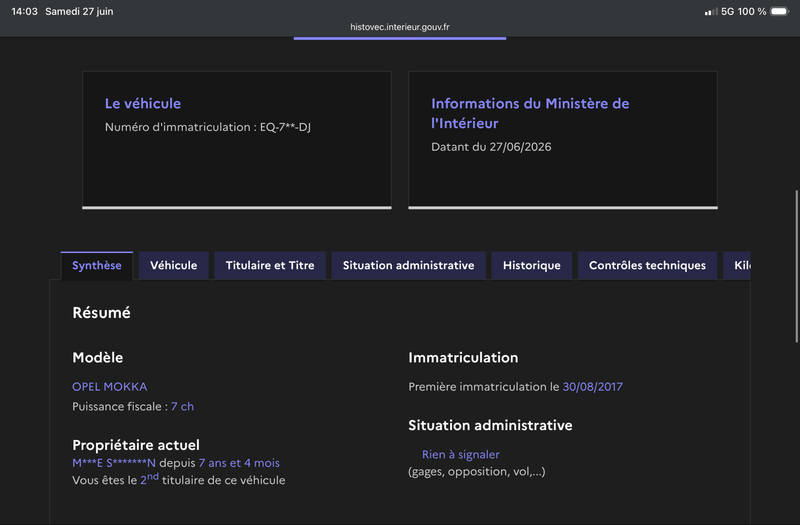This screenshot has width=800, height=525.
Task: Click the owner name M***E S*******N
Action: coord(114,463)
